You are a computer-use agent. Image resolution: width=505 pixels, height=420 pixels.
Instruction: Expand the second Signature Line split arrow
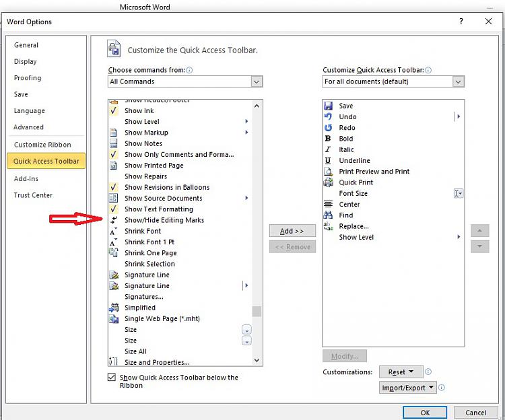pyautogui.click(x=246, y=285)
